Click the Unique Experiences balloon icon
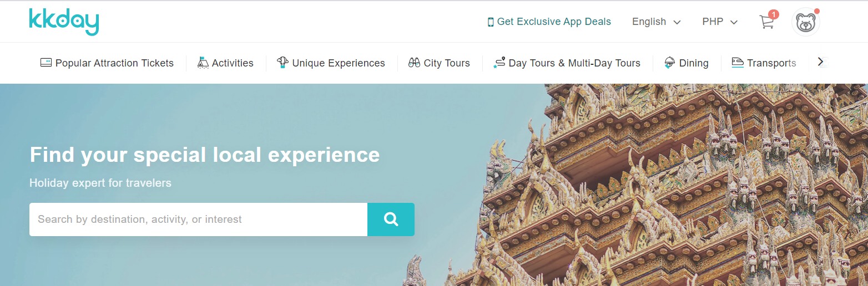868x286 pixels. click(282, 62)
